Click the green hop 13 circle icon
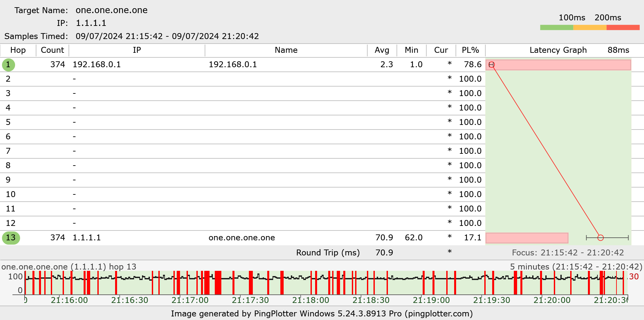The height and width of the screenshot is (320, 644). [x=11, y=238]
